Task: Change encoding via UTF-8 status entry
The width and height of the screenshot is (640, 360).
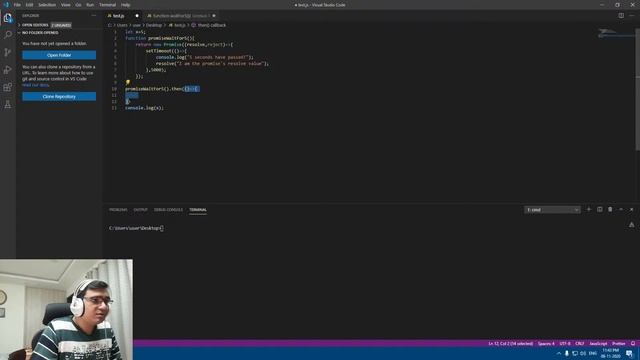Action: [565, 344]
